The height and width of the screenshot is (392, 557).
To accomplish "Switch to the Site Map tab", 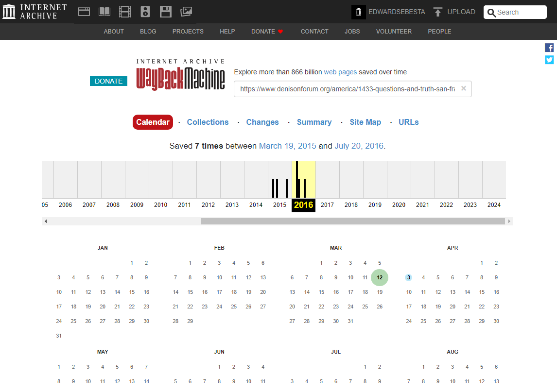I will 365,122.
